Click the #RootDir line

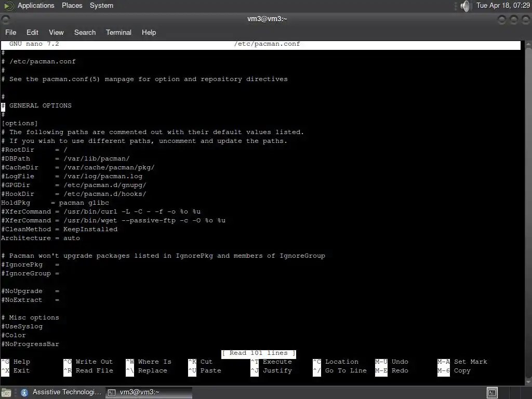click(34, 150)
